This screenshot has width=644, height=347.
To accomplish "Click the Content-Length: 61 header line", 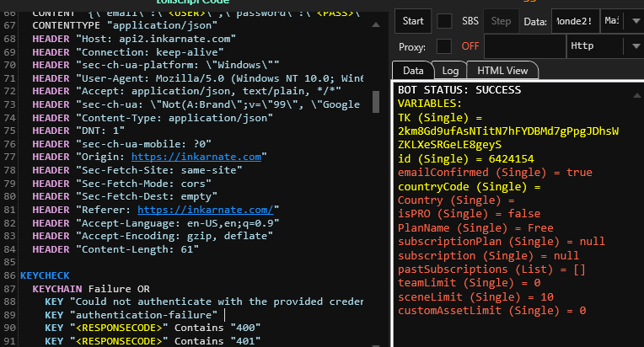I will coord(115,249).
